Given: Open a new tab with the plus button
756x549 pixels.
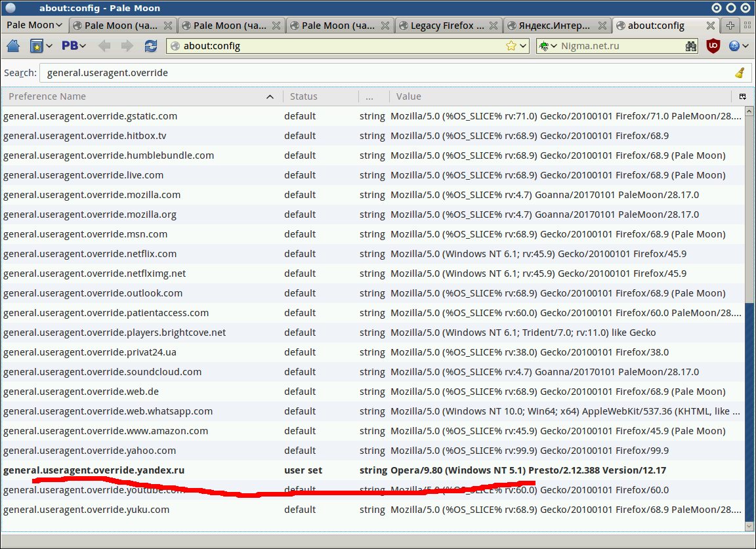Looking at the screenshot, I should [x=730, y=26].
